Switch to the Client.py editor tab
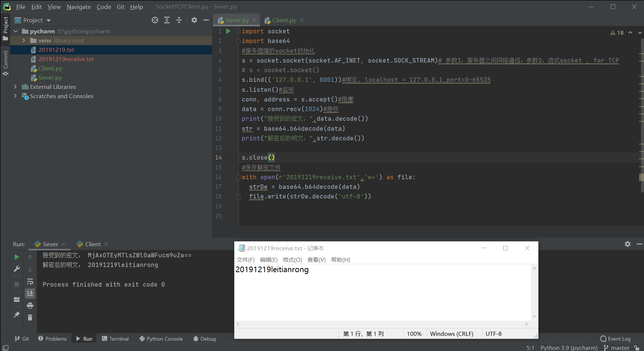This screenshot has height=351, width=644. click(284, 20)
